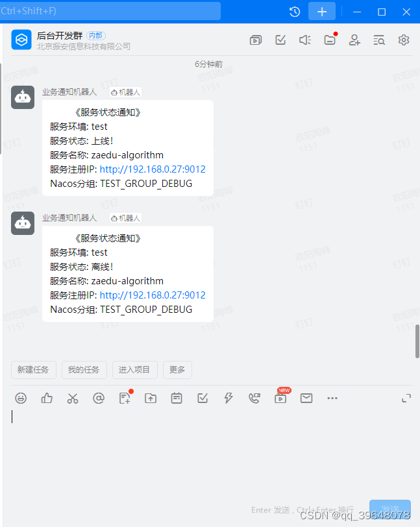Click 服务状态: 上线! line
Viewport: 420px width, 527px height.
pos(81,141)
